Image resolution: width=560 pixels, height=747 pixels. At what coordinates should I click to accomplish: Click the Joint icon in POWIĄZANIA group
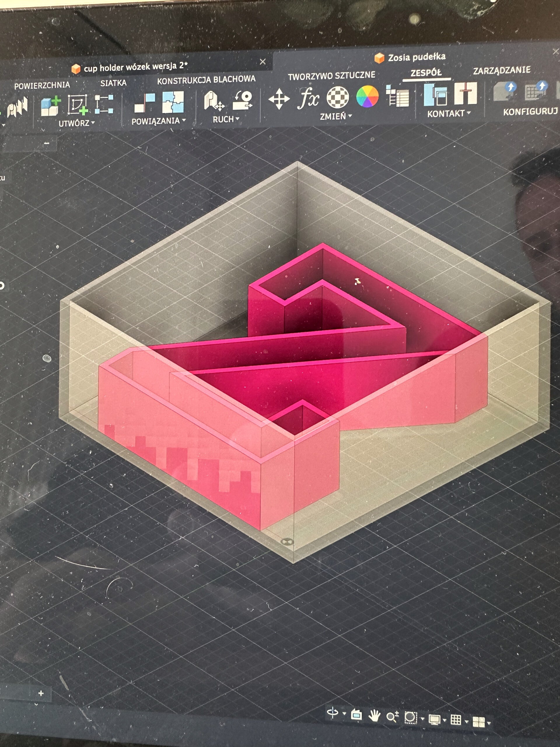tap(144, 103)
